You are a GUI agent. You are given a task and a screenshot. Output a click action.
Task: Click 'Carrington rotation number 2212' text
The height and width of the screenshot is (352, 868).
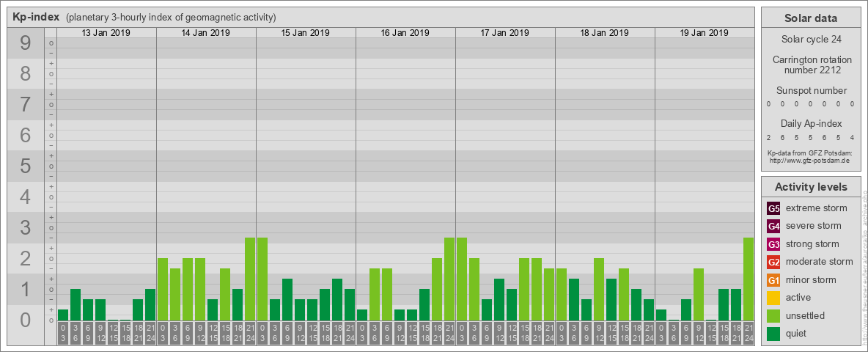click(812, 65)
